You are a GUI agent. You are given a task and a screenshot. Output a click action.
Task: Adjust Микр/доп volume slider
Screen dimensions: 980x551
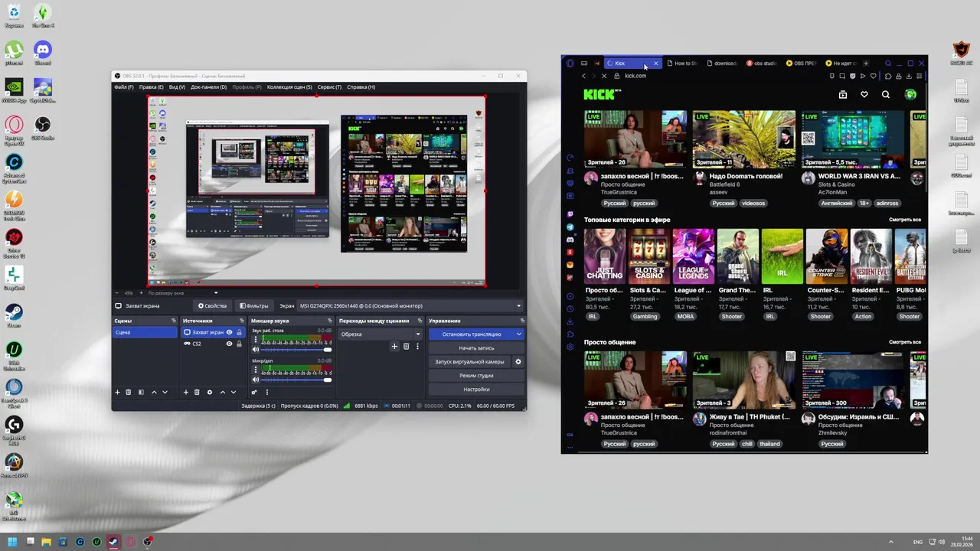coord(297,380)
